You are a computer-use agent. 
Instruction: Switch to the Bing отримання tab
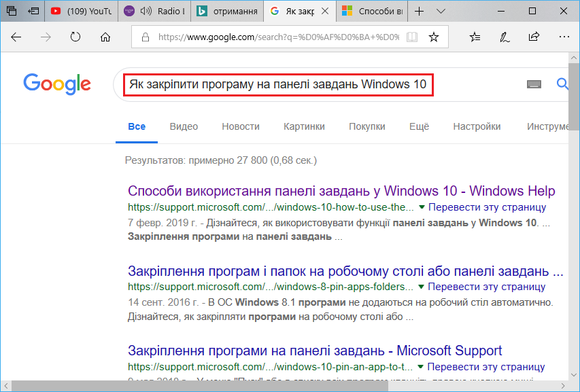228,11
